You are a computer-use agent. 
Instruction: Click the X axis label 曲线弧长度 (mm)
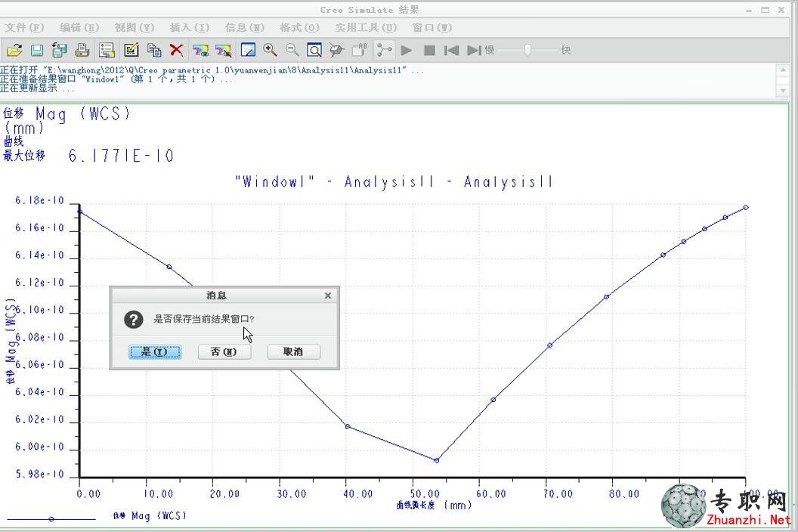(x=434, y=505)
